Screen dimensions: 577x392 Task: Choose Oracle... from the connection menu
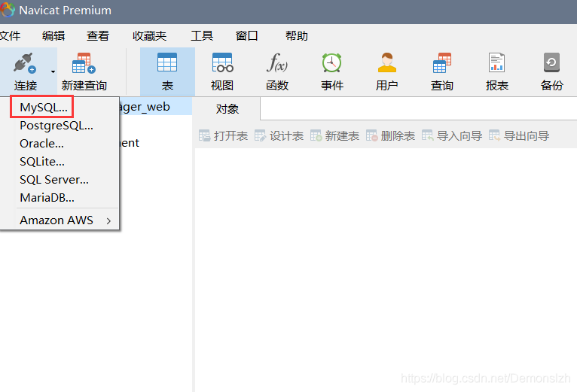(x=41, y=144)
